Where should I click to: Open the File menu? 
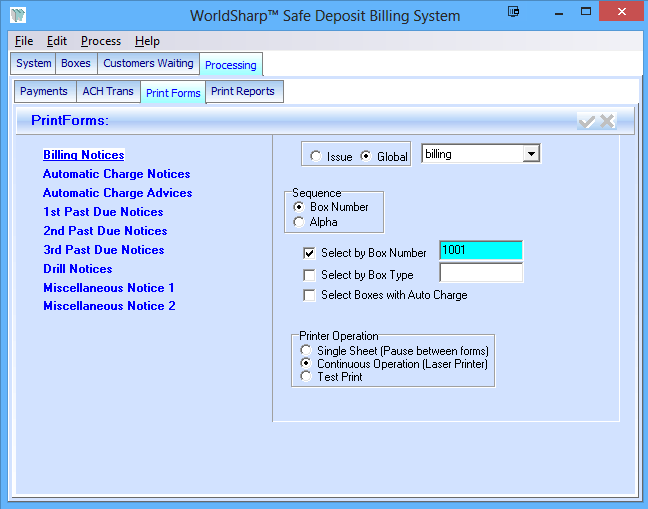(24, 41)
